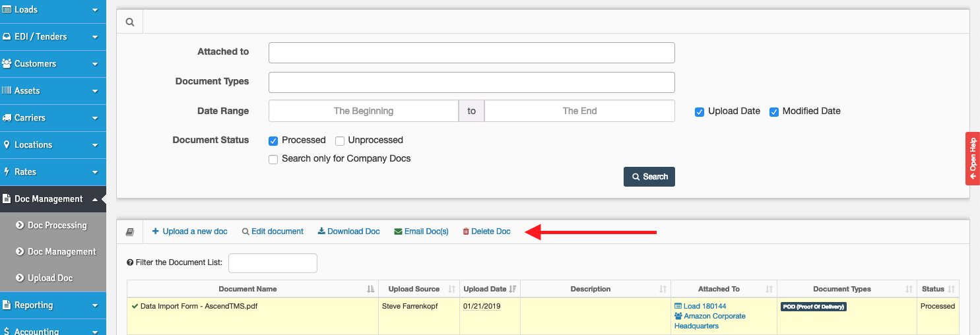Viewport: 980px width, 335px height.
Task: Enable the Unprocessed checkbox
Action: [340, 140]
